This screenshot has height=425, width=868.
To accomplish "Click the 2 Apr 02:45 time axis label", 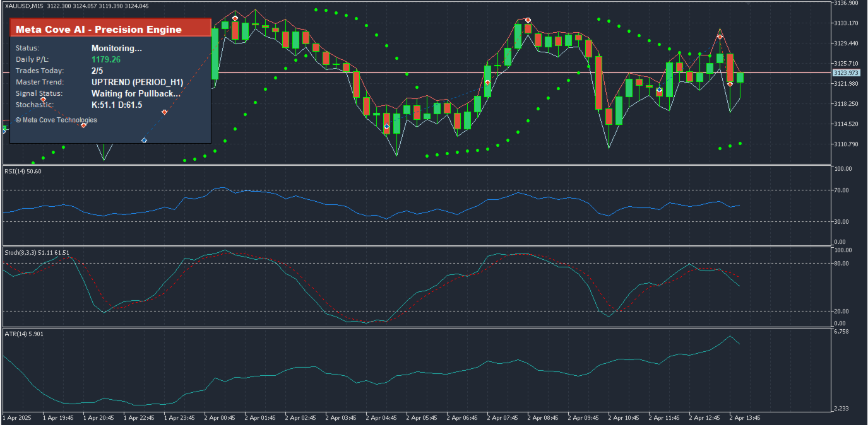I will (x=300, y=417).
